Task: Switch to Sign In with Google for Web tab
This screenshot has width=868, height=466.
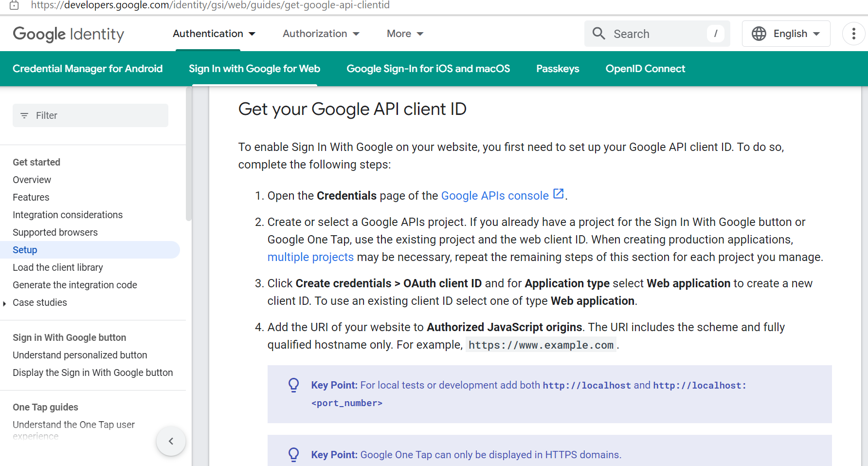Action: (x=254, y=69)
